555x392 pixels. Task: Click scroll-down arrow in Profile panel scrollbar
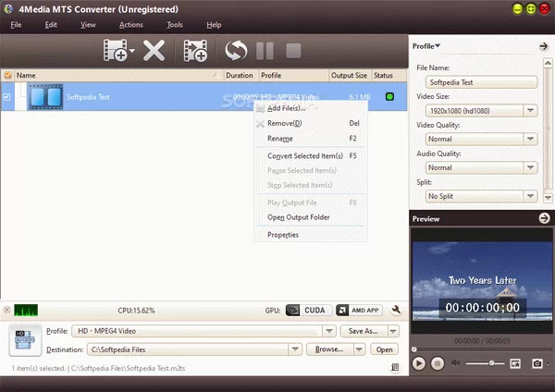548,198
